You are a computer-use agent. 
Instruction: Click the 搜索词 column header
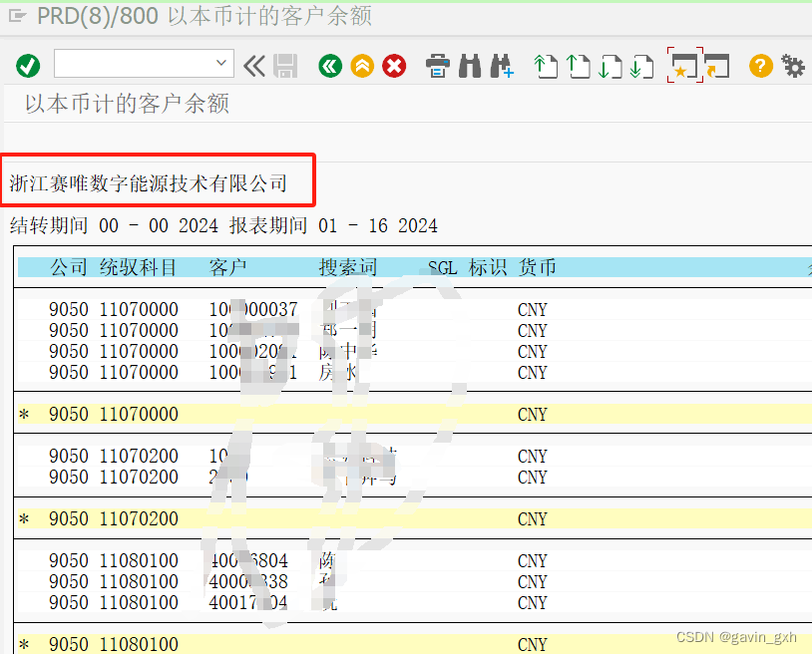point(348,267)
